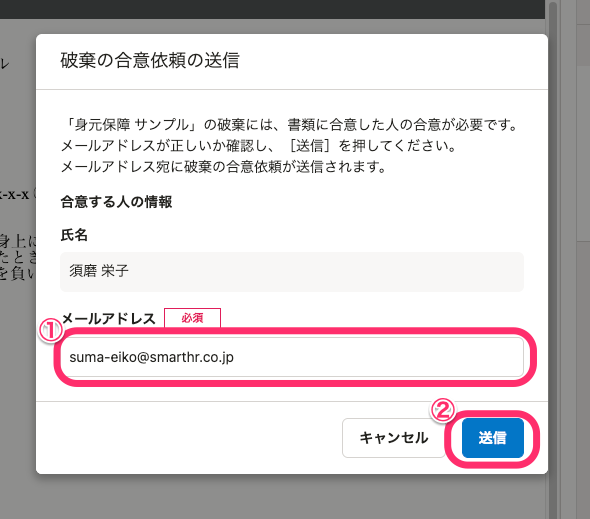Click the 氏名 field label
Viewport: 590px width, 519px height.
(74, 235)
